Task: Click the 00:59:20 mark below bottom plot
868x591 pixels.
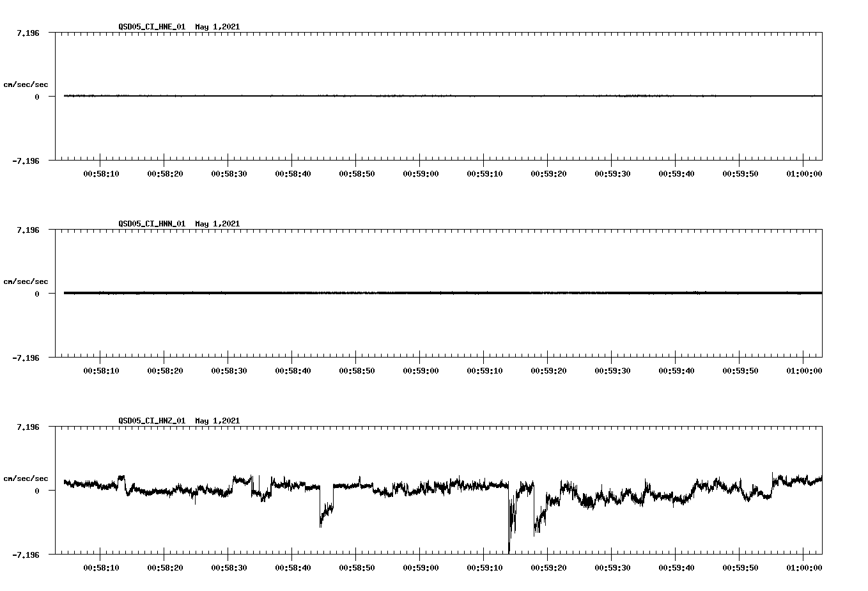Action: click(547, 567)
